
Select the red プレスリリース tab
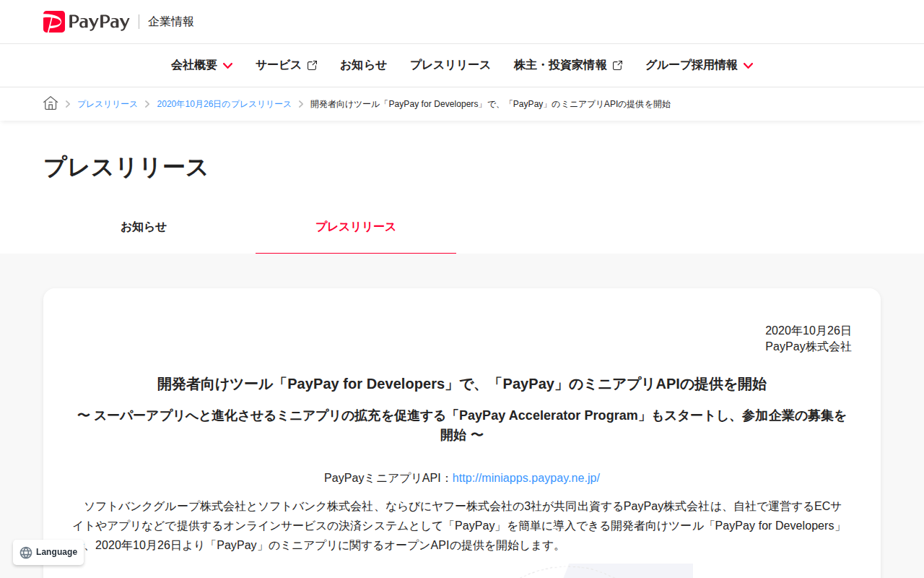(x=356, y=227)
